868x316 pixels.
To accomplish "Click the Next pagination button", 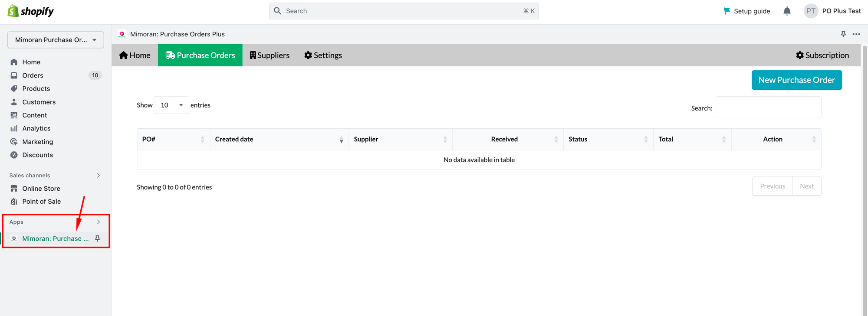I will 807,186.
